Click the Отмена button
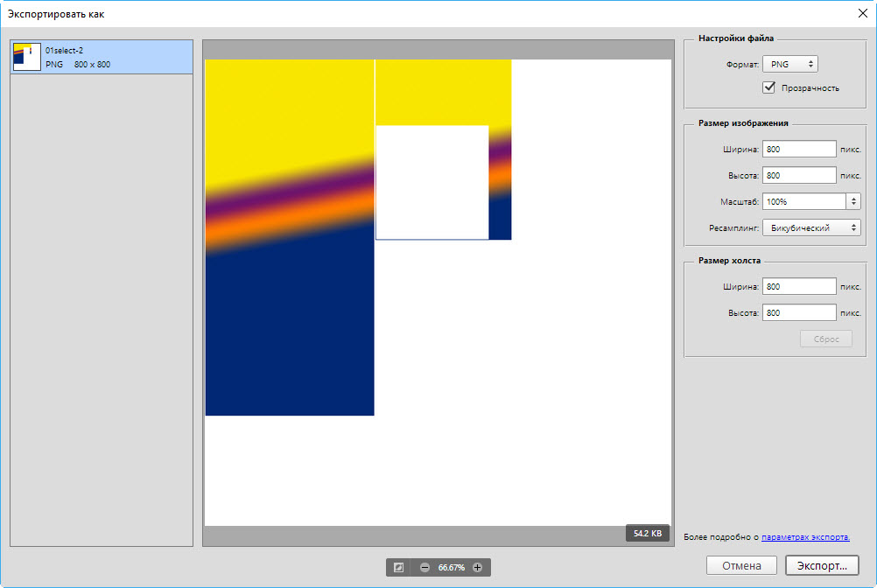Screen dimensions: 877x588 click(x=741, y=566)
